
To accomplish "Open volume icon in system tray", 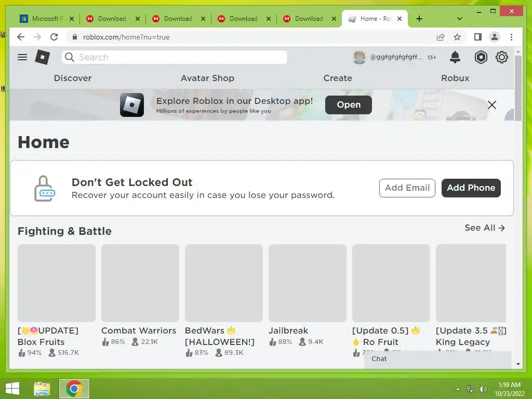I will tap(483, 389).
